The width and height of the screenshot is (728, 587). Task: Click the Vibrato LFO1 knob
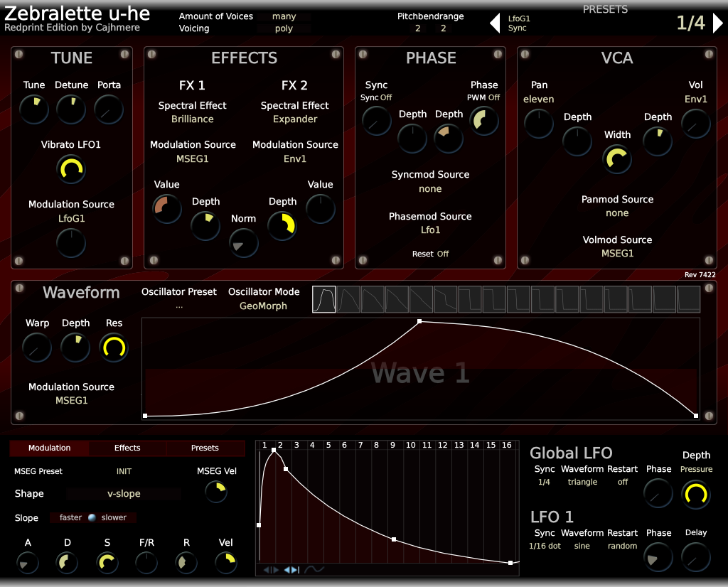71,169
